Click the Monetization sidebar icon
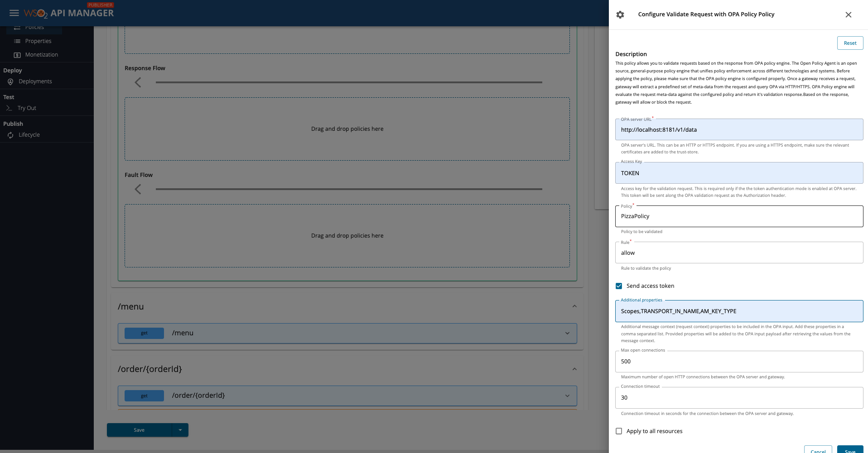The width and height of the screenshot is (868, 453). click(x=17, y=55)
